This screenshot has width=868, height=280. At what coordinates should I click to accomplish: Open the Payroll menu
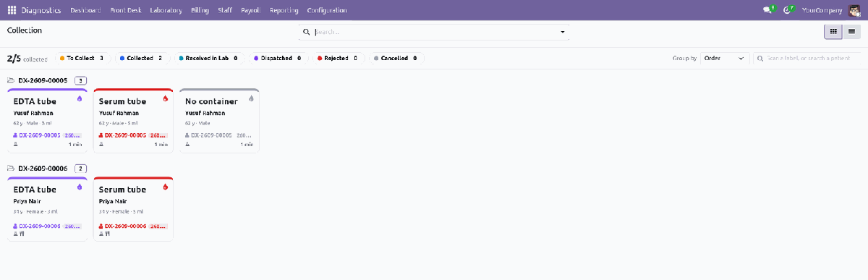coord(250,10)
